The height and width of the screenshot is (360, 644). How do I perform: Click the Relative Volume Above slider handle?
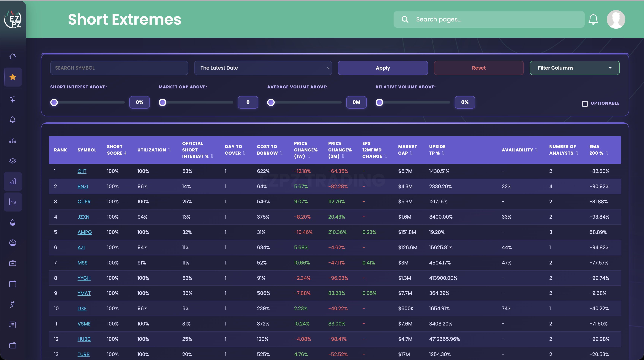point(379,102)
